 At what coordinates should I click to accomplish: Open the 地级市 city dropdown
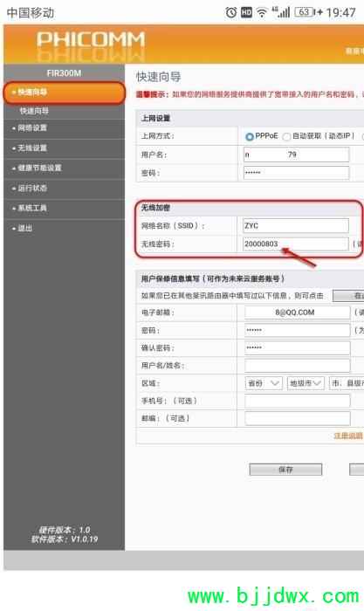click(x=306, y=383)
